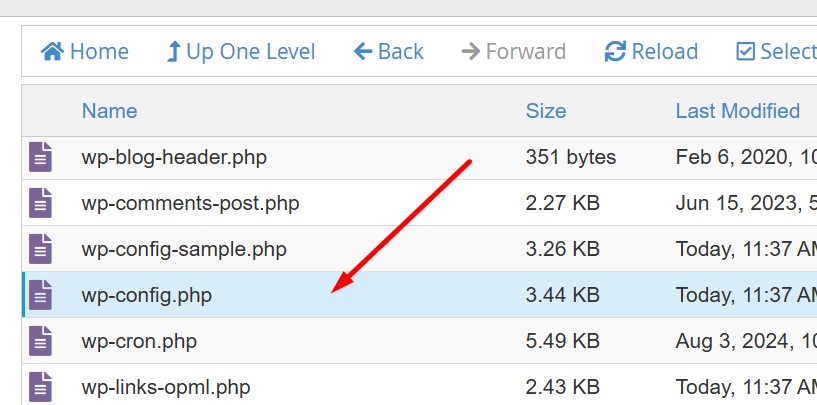Click the Home house icon

pyautogui.click(x=52, y=51)
